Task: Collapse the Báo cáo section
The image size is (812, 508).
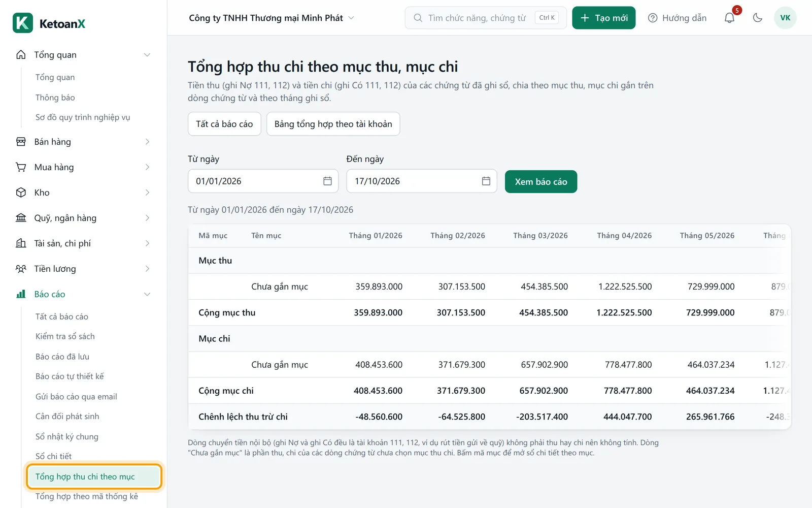Action: click(83, 294)
